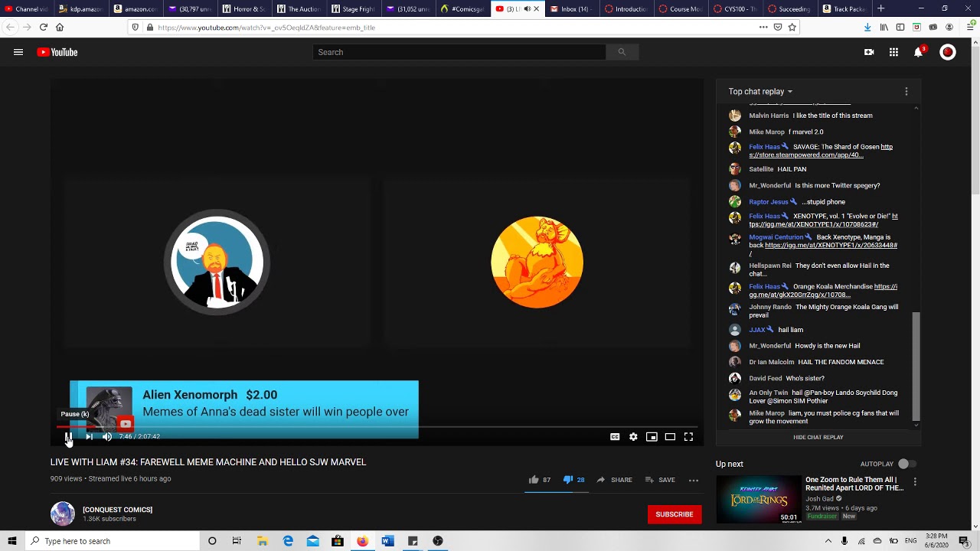Switch to the Stage Fright tab
This screenshot has width=980, height=551.
pos(352,9)
